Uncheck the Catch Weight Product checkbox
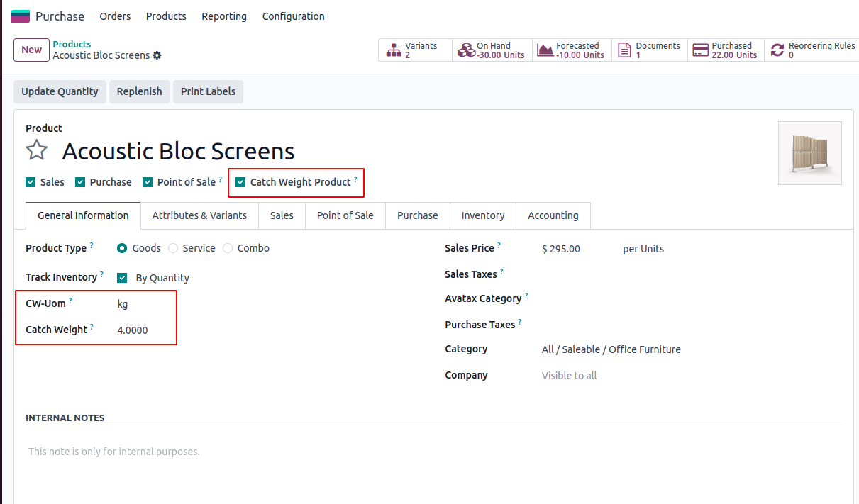This screenshot has height=504, width=859. (241, 182)
